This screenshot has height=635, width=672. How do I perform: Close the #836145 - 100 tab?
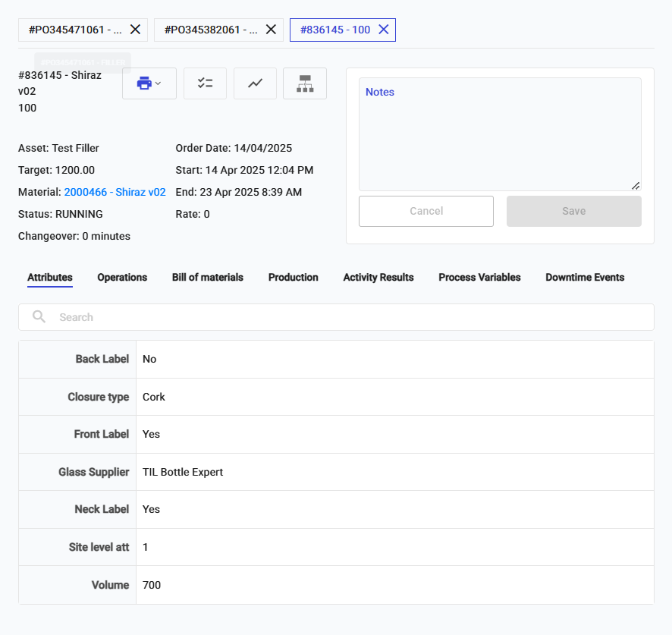pos(384,30)
